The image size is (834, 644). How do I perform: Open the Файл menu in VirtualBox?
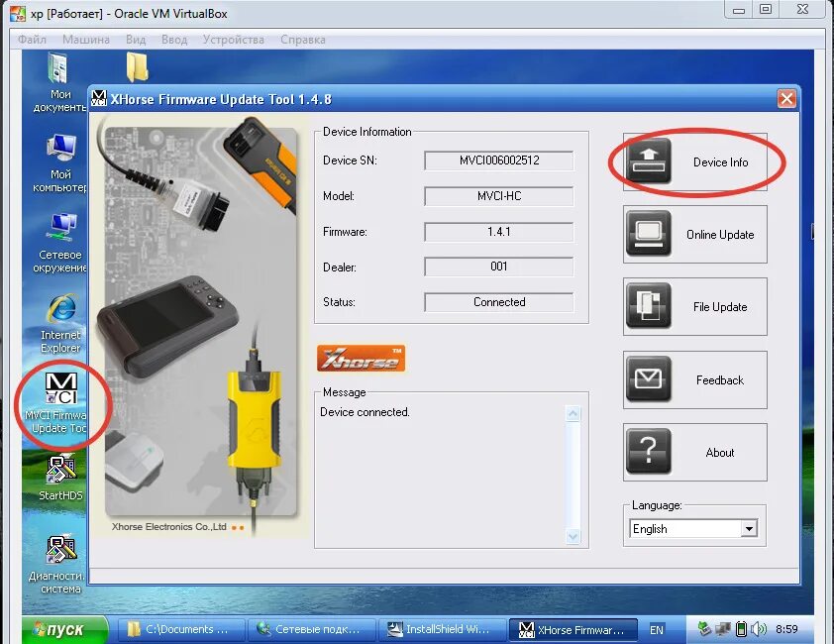32,40
